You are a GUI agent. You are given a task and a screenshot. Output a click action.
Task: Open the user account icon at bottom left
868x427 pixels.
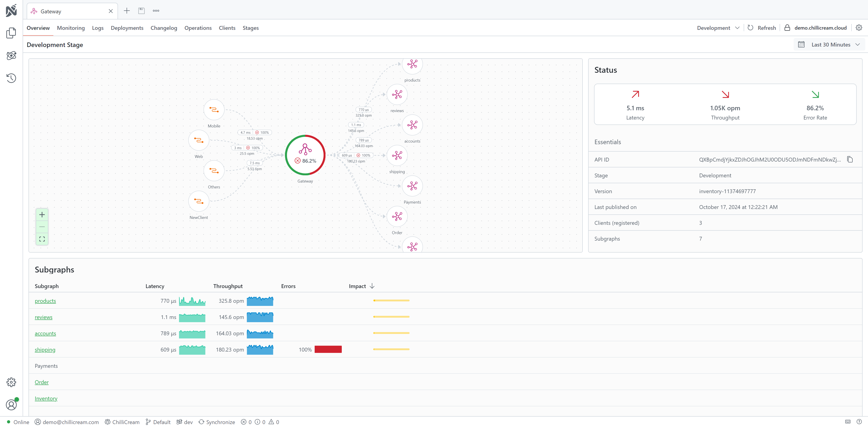click(x=11, y=404)
